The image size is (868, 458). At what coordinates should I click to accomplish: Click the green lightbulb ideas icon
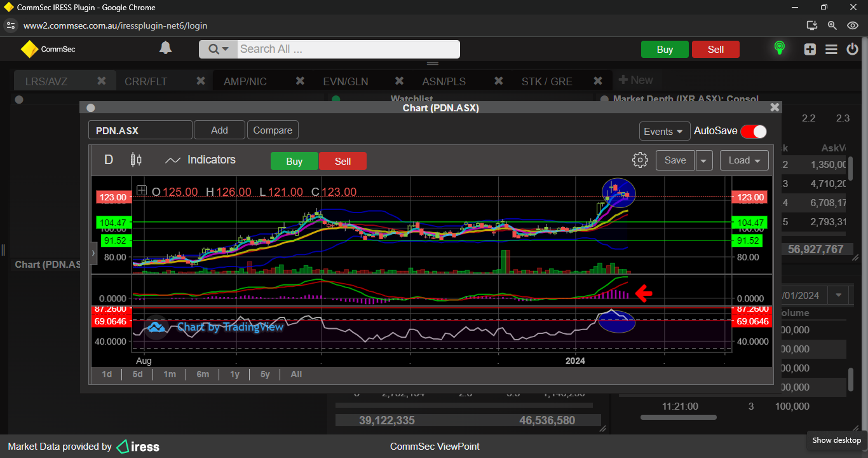pyautogui.click(x=779, y=48)
